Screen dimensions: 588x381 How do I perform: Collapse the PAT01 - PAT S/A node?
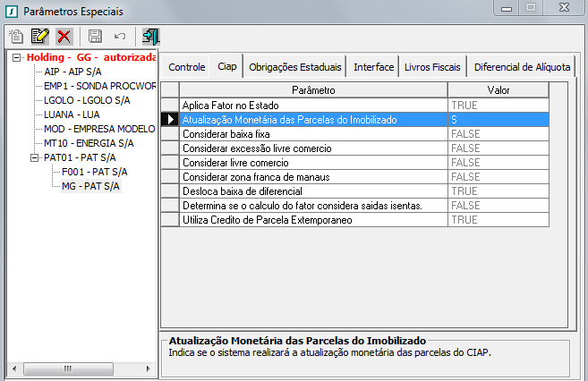click(34, 157)
